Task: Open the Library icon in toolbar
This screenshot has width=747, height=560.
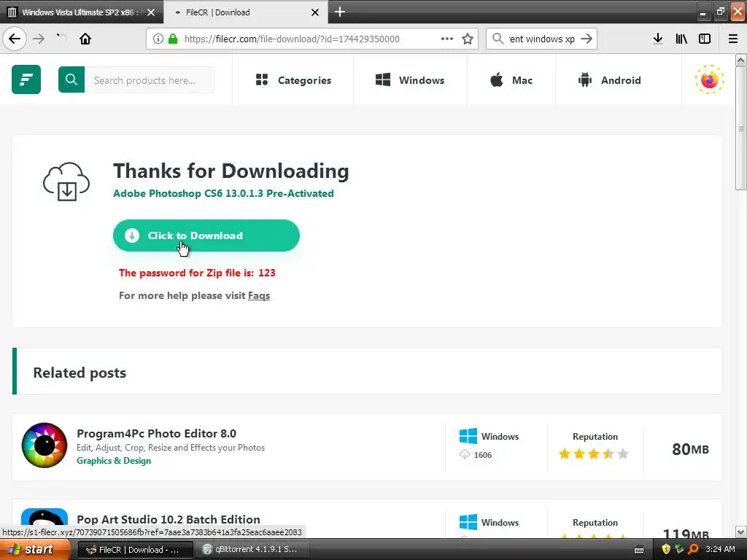Action: click(x=681, y=39)
